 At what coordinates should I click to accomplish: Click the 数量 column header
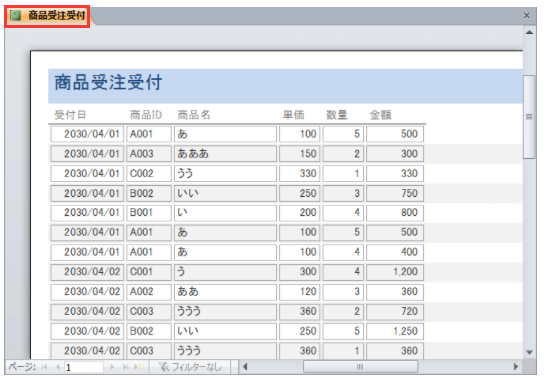click(x=337, y=115)
